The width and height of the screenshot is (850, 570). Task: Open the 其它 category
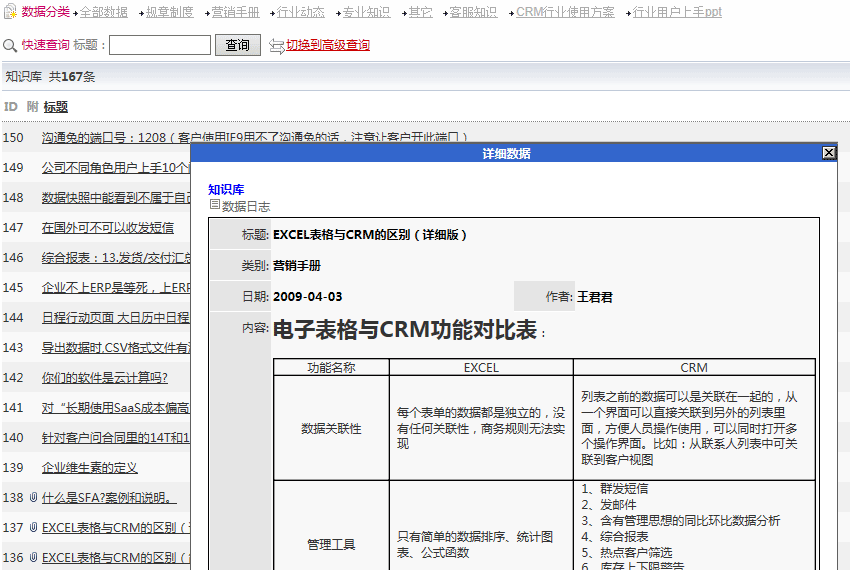421,12
